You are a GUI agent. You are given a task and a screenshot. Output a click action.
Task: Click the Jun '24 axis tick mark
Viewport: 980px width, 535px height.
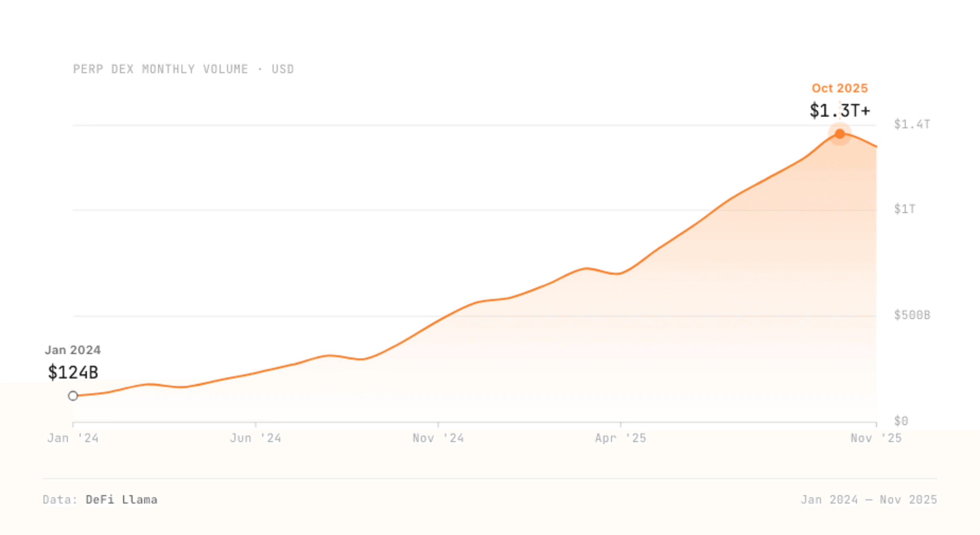tap(256, 424)
